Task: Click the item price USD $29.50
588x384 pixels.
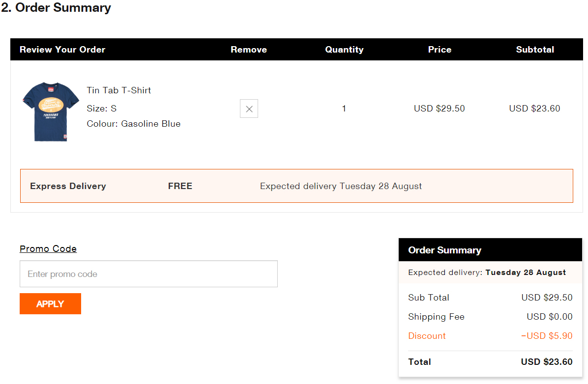Action: pos(440,109)
